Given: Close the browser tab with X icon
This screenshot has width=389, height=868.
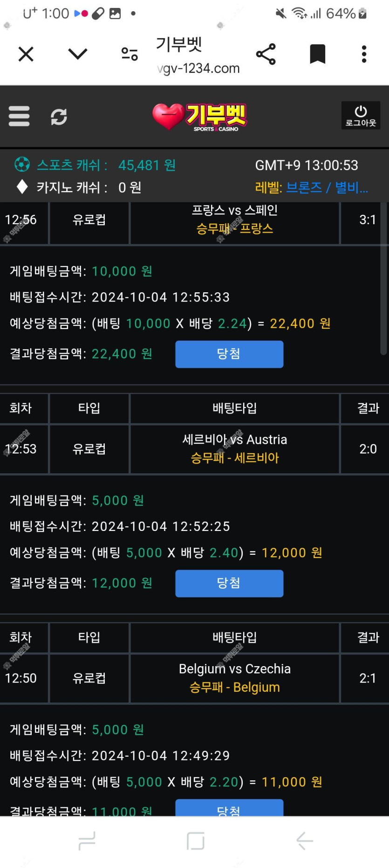Looking at the screenshot, I should (x=26, y=54).
